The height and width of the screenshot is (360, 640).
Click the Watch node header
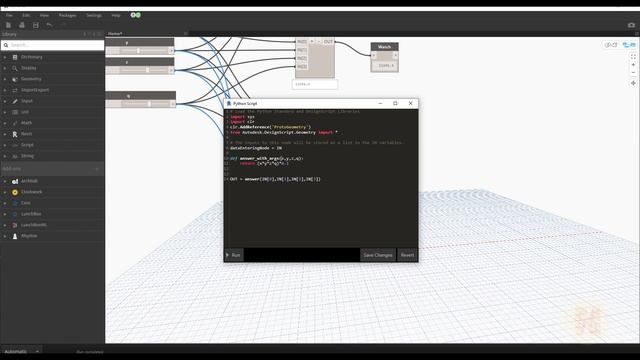tap(384, 47)
